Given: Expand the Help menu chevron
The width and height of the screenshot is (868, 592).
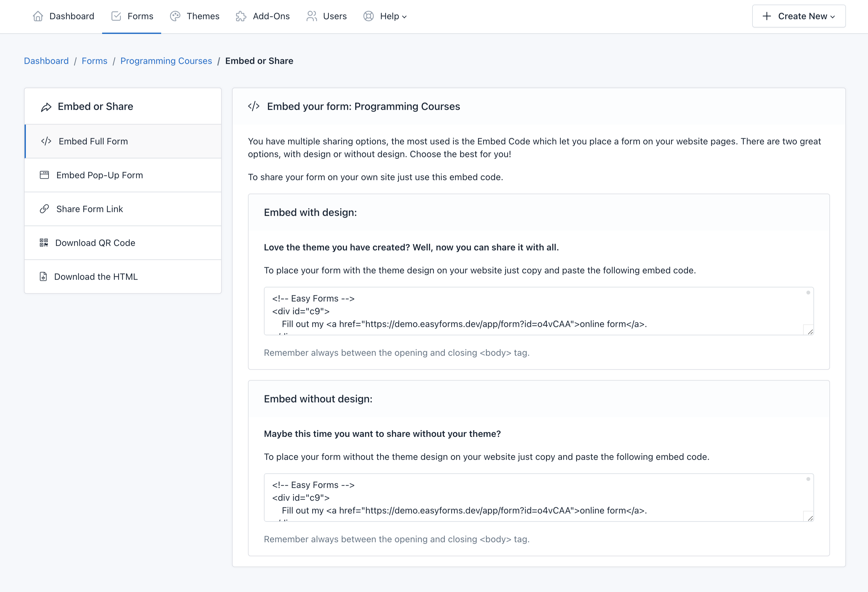Looking at the screenshot, I should coord(405,17).
